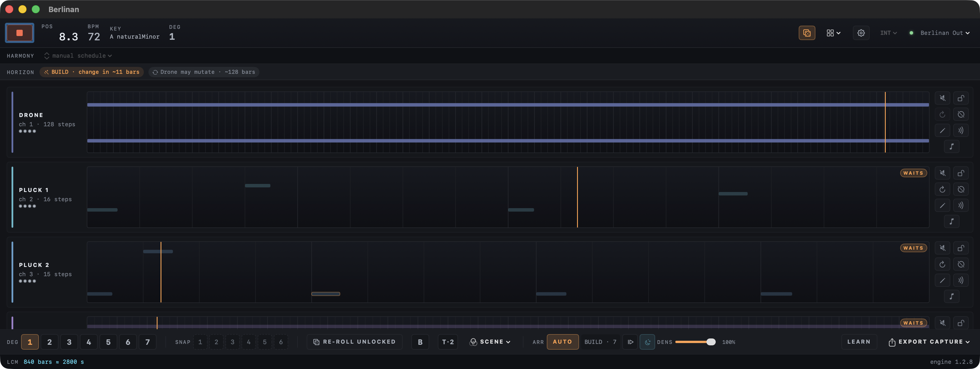Re-roll PLUCK 1 with its circular arrow icon

942,189
